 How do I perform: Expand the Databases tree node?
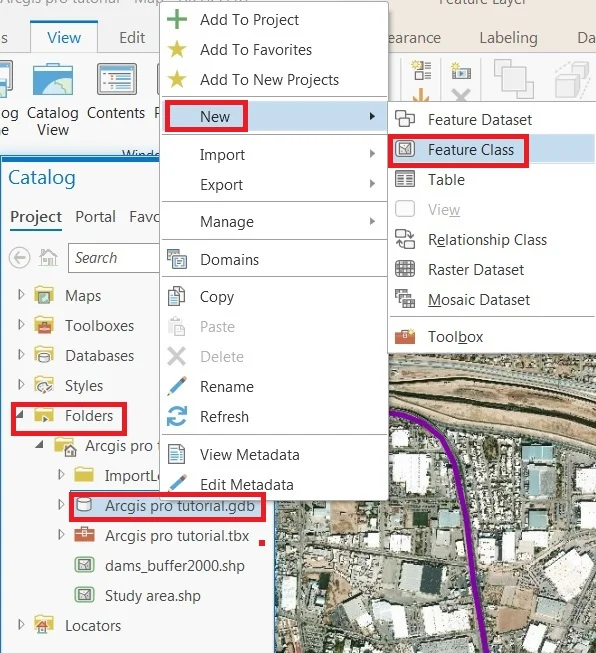(x=21, y=355)
